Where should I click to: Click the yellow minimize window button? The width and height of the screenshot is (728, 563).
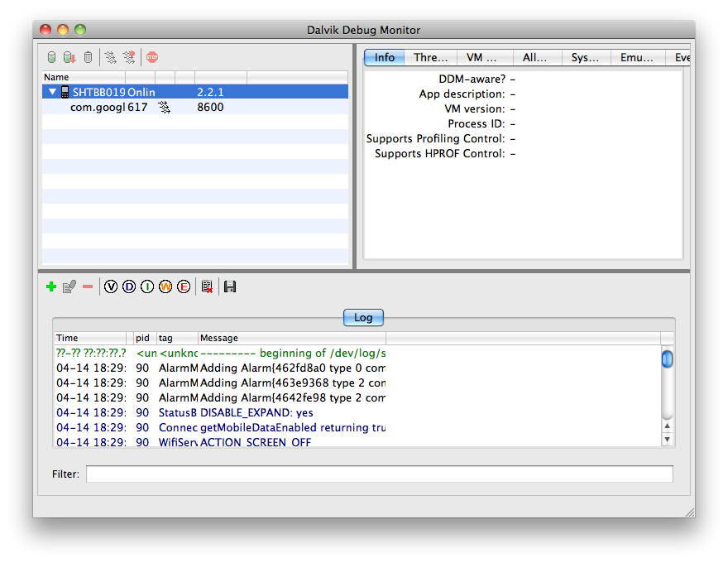[x=63, y=30]
